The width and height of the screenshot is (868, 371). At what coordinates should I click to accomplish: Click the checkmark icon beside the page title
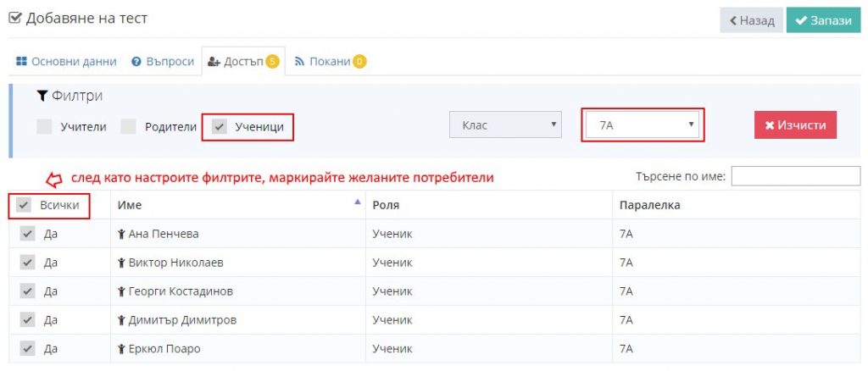coord(15,19)
